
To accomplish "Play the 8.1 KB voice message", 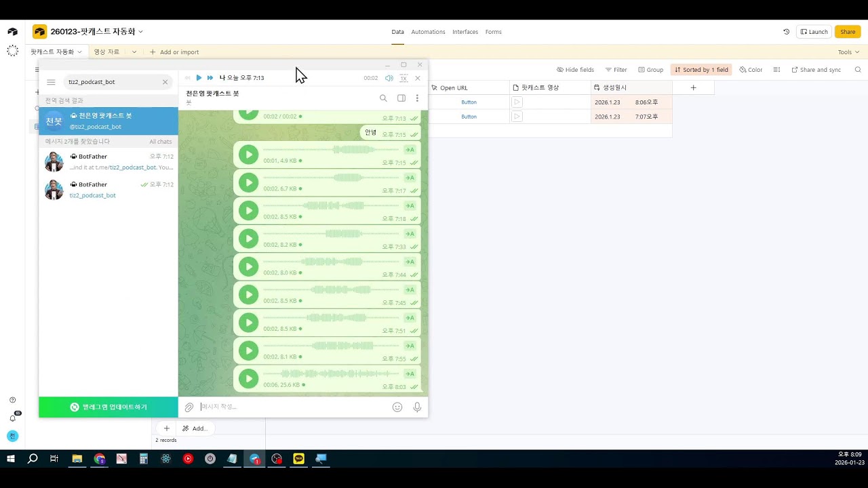I will 249,350.
